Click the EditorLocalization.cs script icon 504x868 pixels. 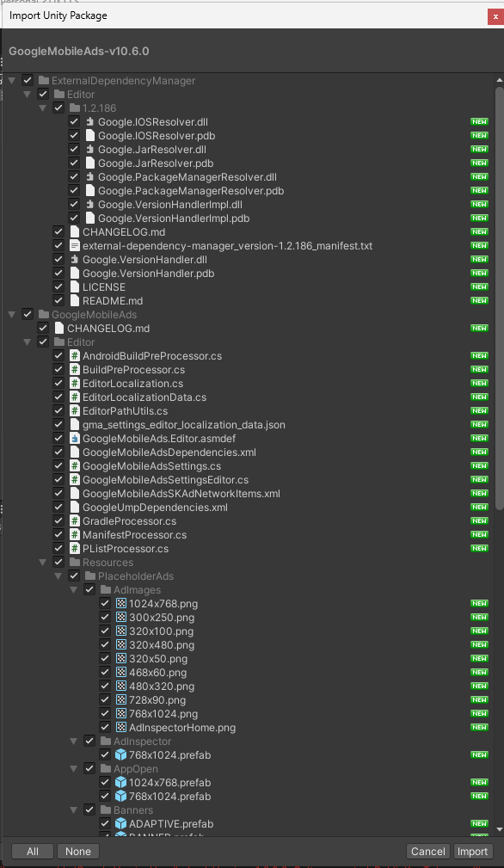(x=75, y=384)
